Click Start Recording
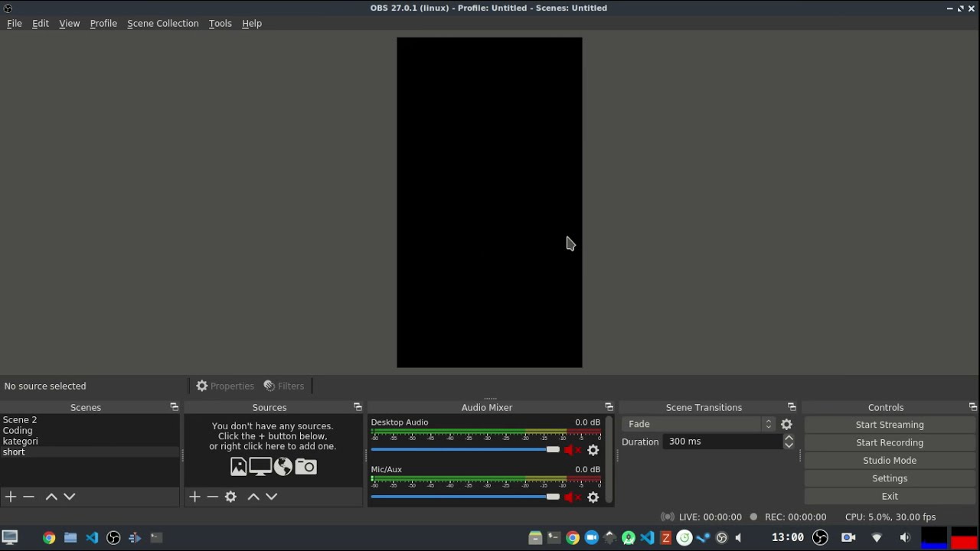The height and width of the screenshot is (551, 980). pyautogui.click(x=890, y=442)
